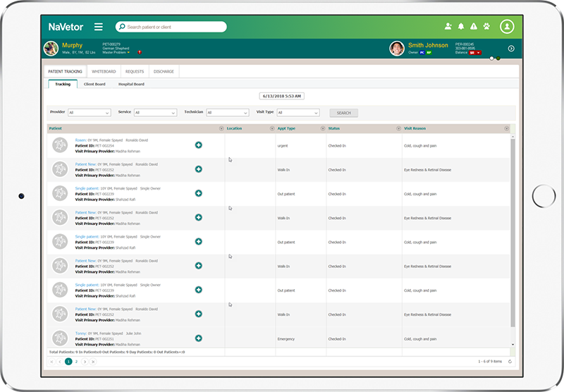Open the Tonny patient link
This screenshot has height=392, width=564.
[80, 333]
